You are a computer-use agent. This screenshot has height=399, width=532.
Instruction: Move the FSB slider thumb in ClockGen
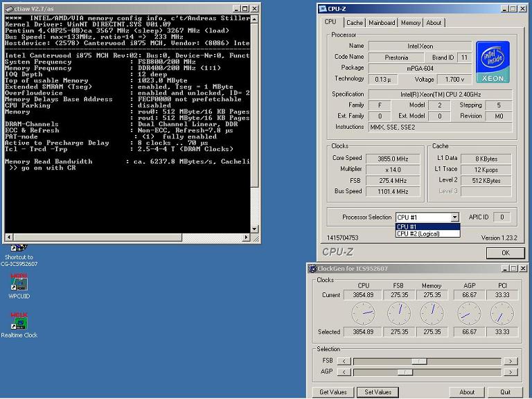click(x=419, y=362)
